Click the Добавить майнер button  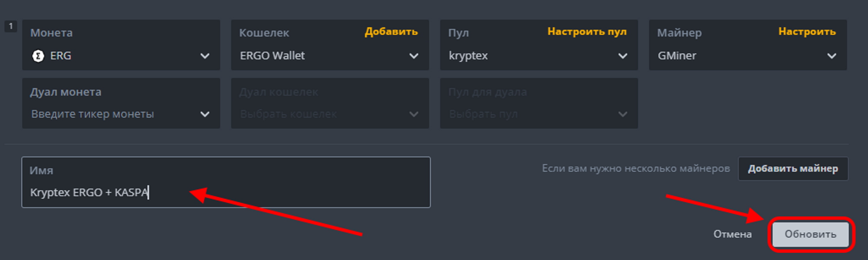tap(793, 169)
